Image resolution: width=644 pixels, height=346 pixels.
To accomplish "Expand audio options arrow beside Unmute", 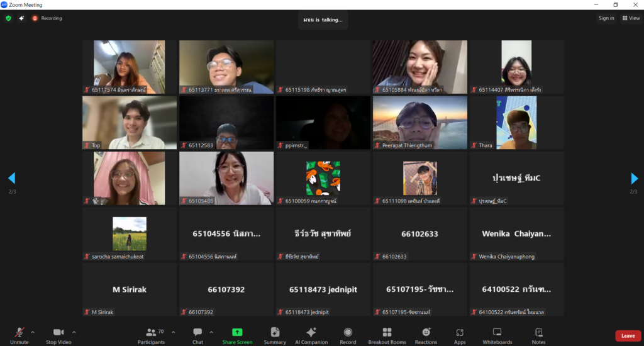I will pyautogui.click(x=33, y=332).
